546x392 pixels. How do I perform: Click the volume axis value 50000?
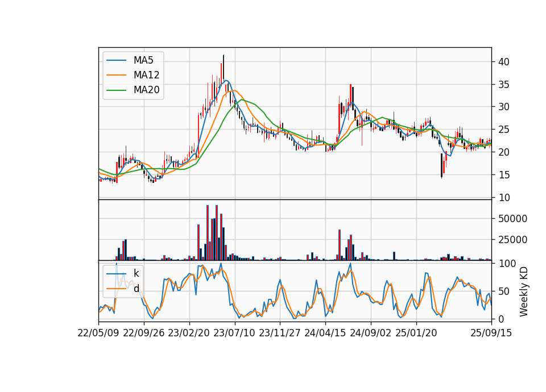click(512, 219)
